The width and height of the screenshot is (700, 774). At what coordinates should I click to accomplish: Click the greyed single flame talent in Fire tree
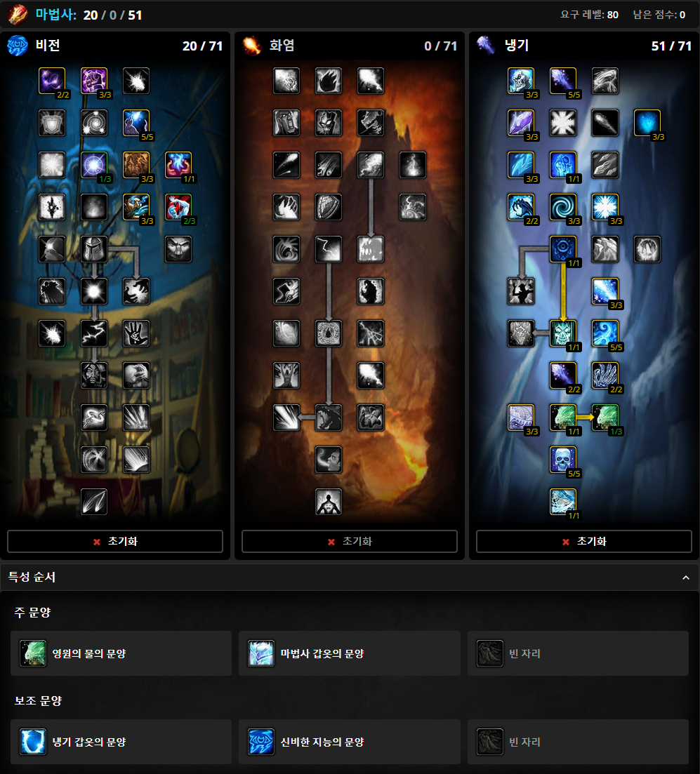coord(413,165)
